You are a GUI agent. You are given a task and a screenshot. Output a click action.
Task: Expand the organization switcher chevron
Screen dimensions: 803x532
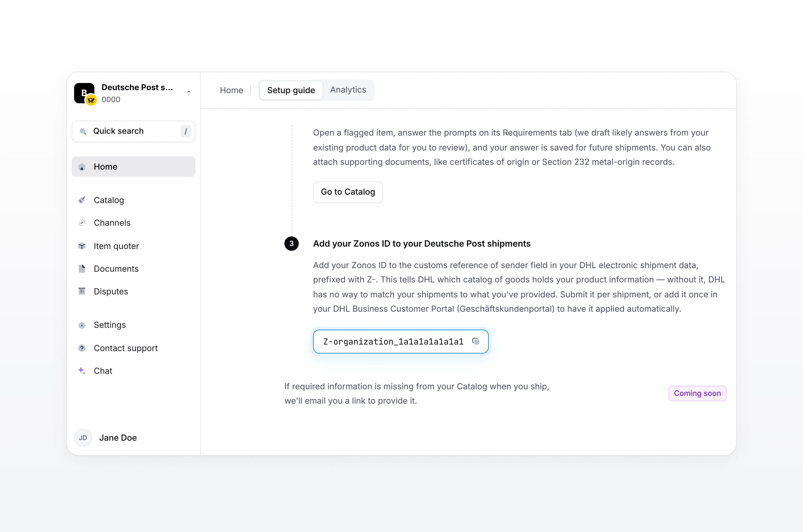pyautogui.click(x=189, y=93)
